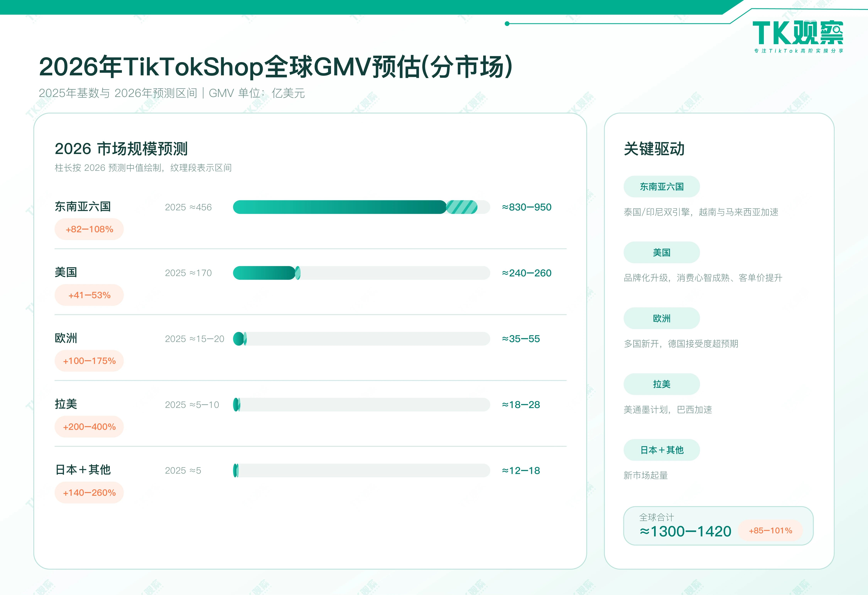868x595 pixels.
Task: Click the 2025 ≈5 baseline text
Action: pos(183,470)
